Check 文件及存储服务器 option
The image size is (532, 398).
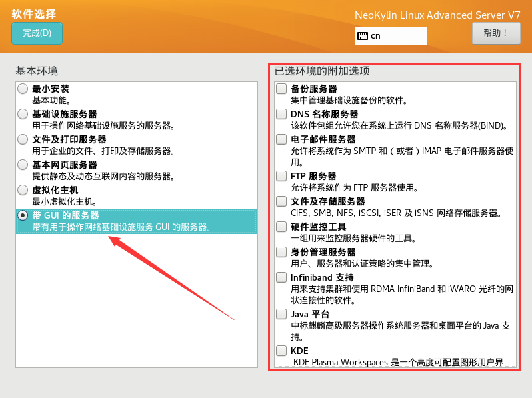click(282, 201)
